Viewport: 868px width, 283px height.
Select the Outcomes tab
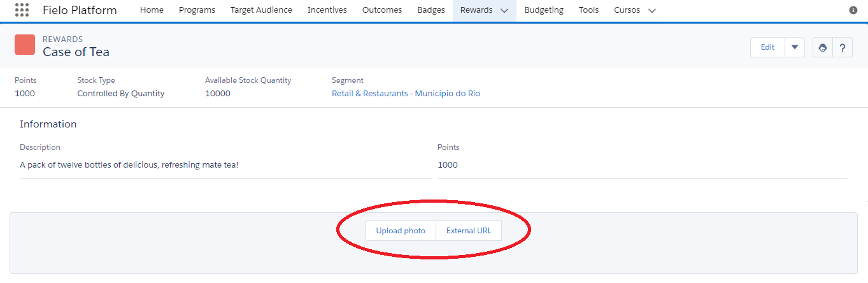coord(382,10)
